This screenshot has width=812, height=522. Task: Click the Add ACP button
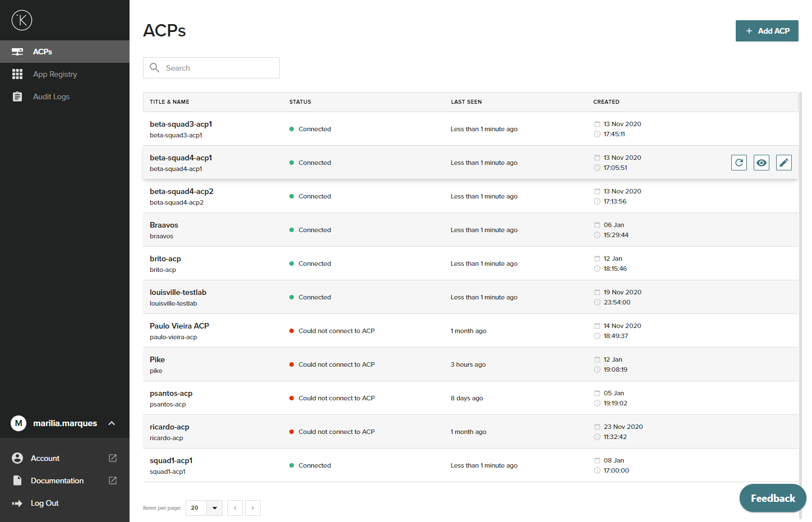point(767,31)
